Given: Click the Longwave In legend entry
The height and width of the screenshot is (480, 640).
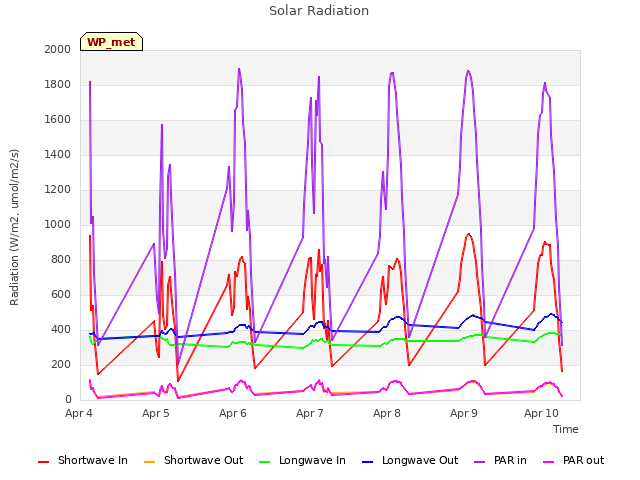Looking at the screenshot, I should tap(302, 460).
